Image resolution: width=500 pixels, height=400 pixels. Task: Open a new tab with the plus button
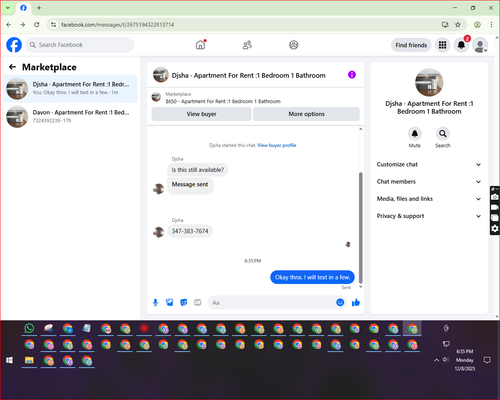click(x=39, y=7)
